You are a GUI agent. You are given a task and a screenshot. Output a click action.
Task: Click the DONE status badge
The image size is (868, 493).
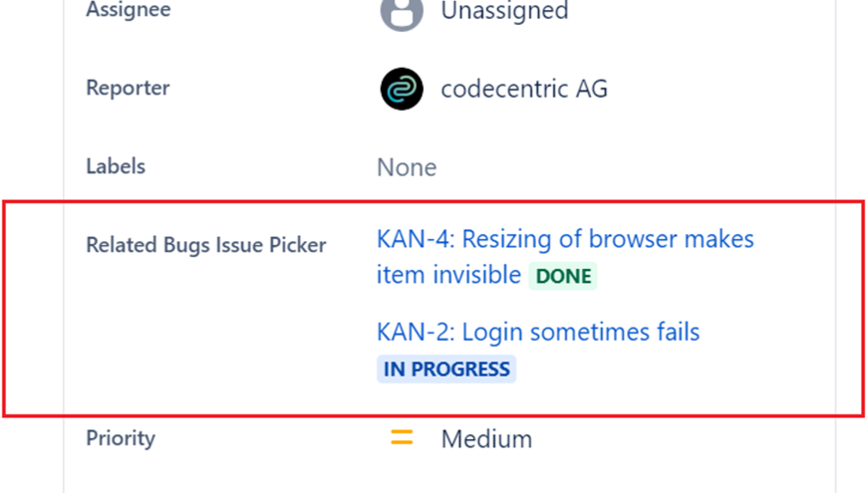click(564, 276)
